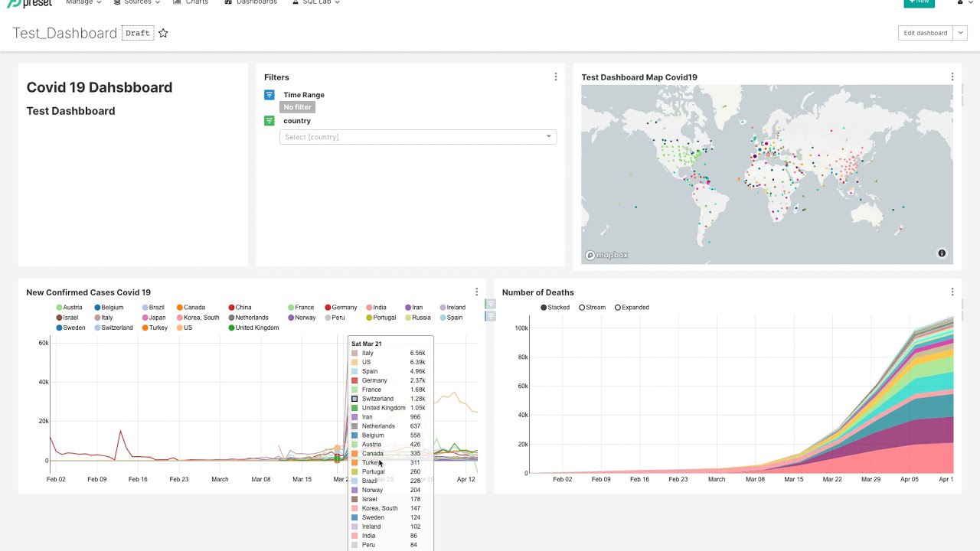Click the Covid 19 Dahsbboard heading

click(100, 87)
